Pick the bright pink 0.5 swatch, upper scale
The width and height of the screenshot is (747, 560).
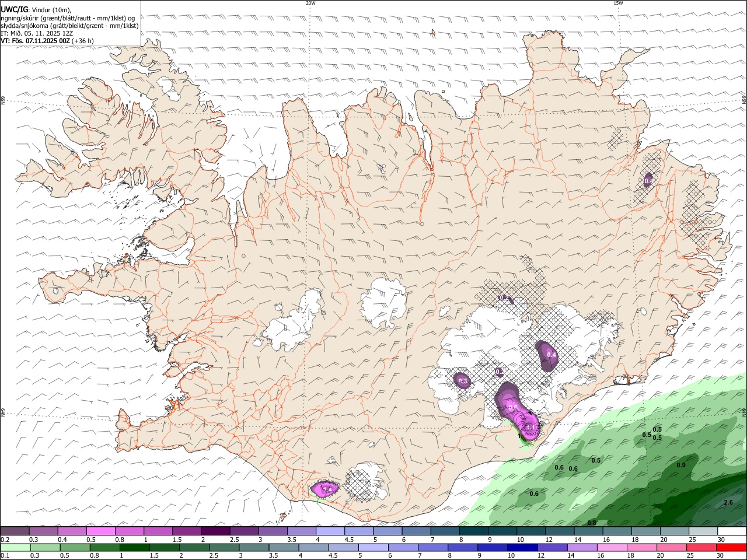pyautogui.click(x=100, y=531)
